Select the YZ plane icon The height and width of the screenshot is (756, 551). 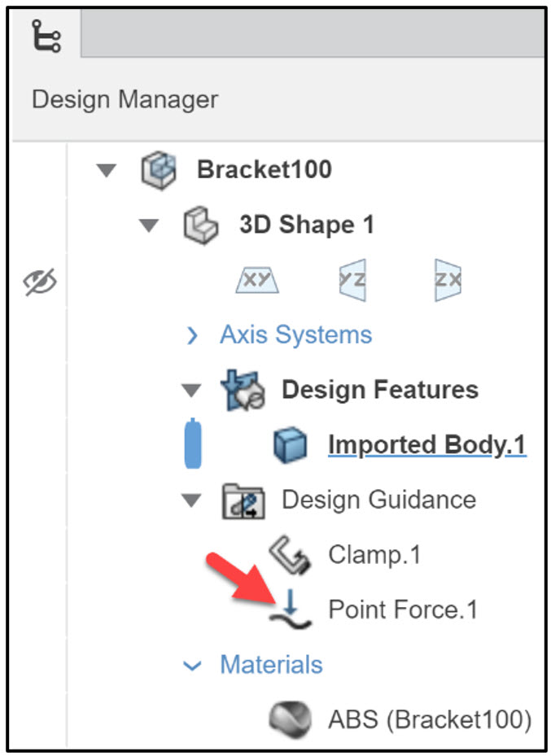352,280
